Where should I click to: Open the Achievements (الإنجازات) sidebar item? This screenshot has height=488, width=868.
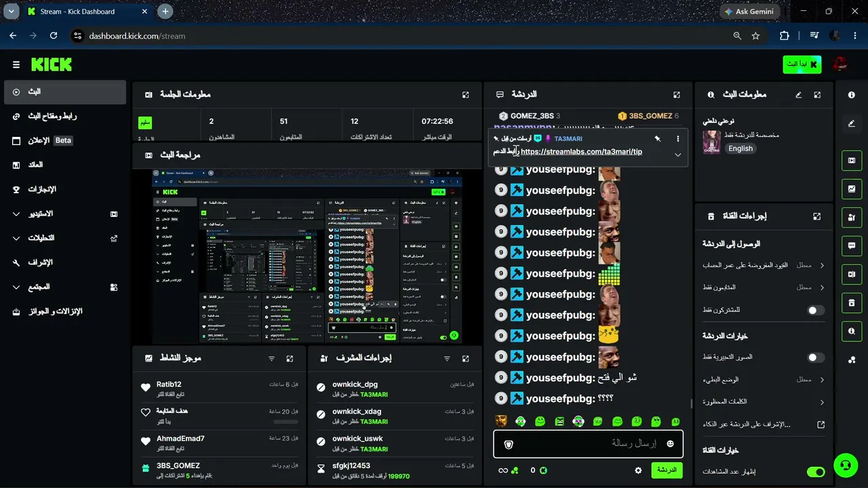(x=64, y=189)
